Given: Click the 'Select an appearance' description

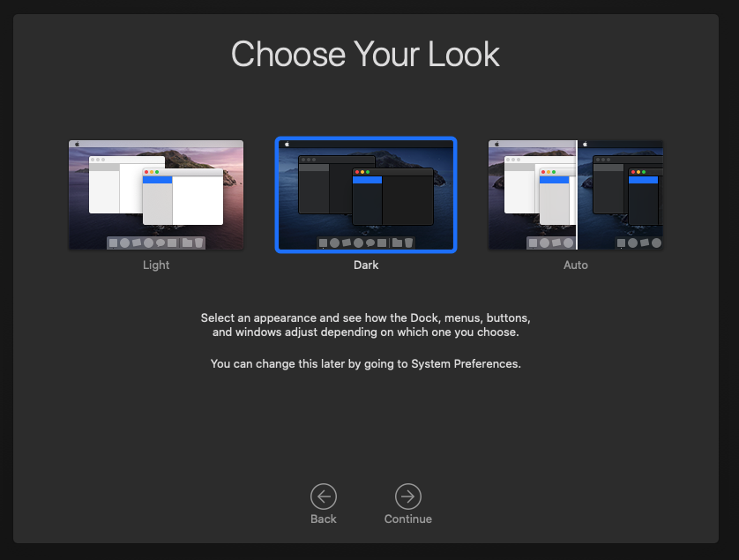Looking at the screenshot, I should [x=366, y=325].
